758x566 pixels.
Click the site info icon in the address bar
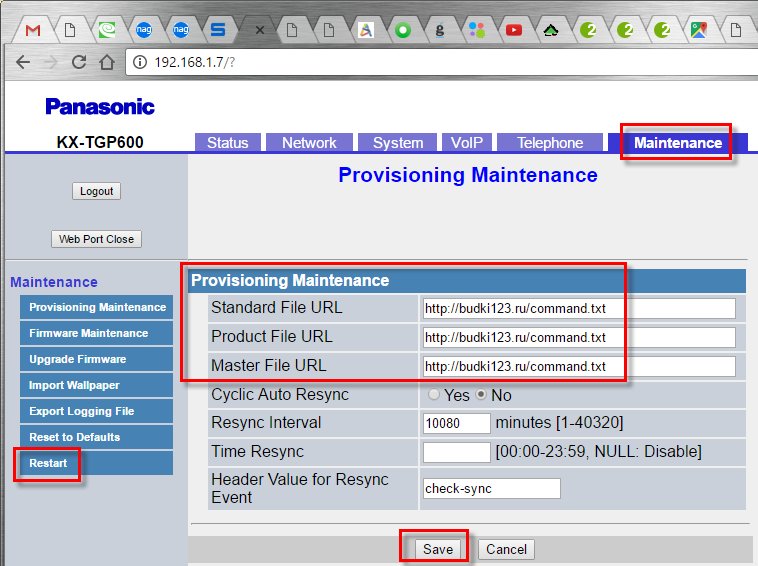(x=139, y=62)
